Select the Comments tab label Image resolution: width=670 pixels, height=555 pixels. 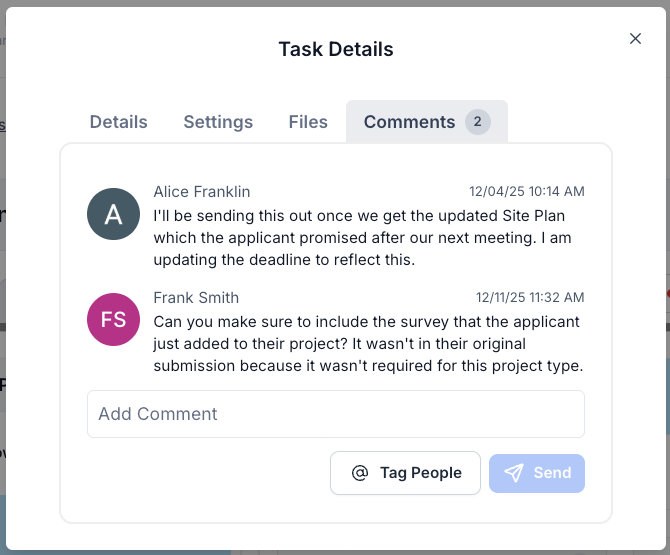coord(409,122)
